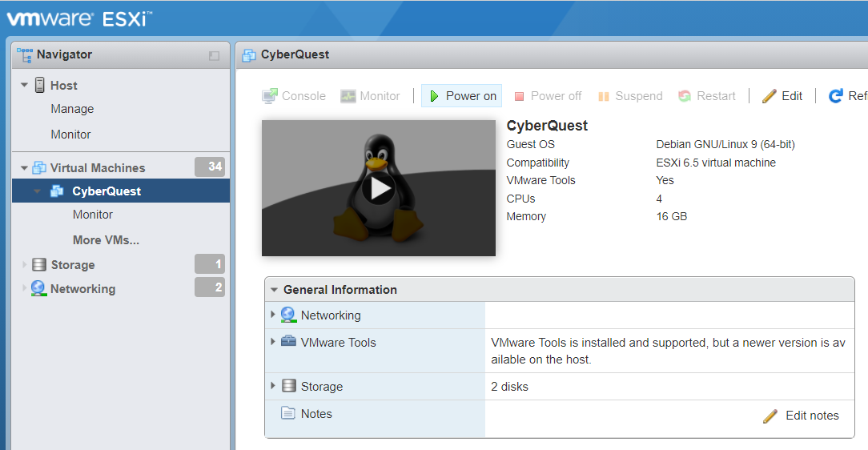Click the Host server icon
The width and height of the screenshot is (868, 450).
pos(40,85)
